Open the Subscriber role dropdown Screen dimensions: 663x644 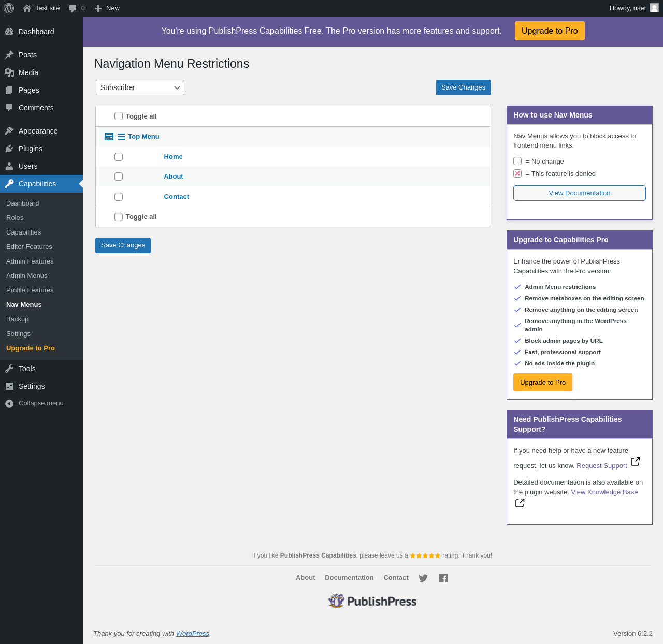(140, 87)
